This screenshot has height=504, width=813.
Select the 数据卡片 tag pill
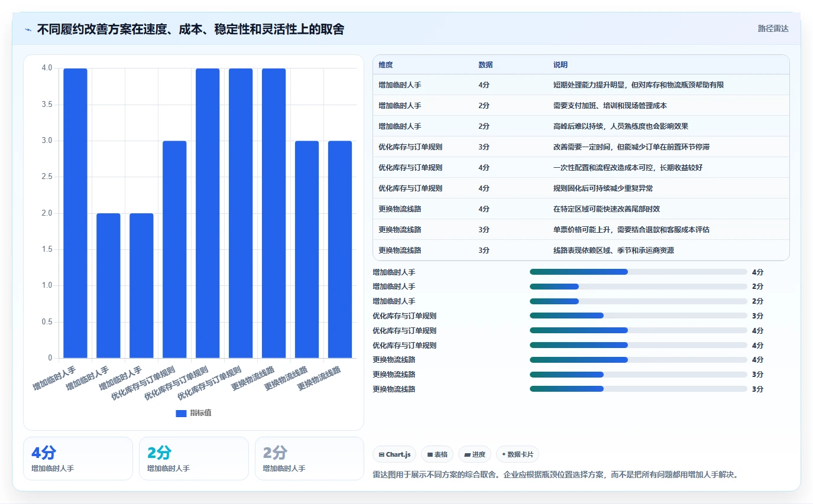pyautogui.click(x=517, y=454)
